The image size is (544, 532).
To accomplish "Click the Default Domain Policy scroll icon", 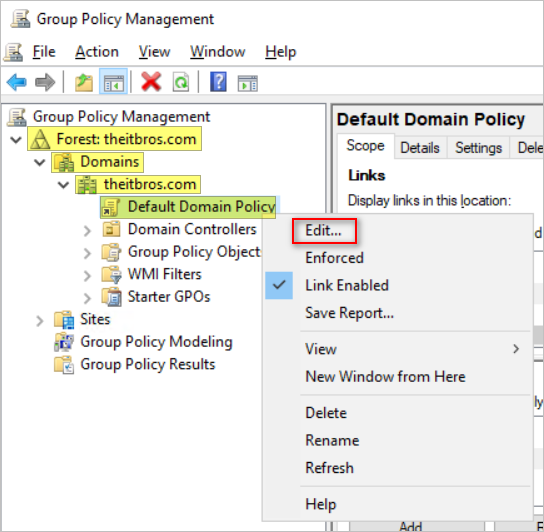I will click(110, 207).
